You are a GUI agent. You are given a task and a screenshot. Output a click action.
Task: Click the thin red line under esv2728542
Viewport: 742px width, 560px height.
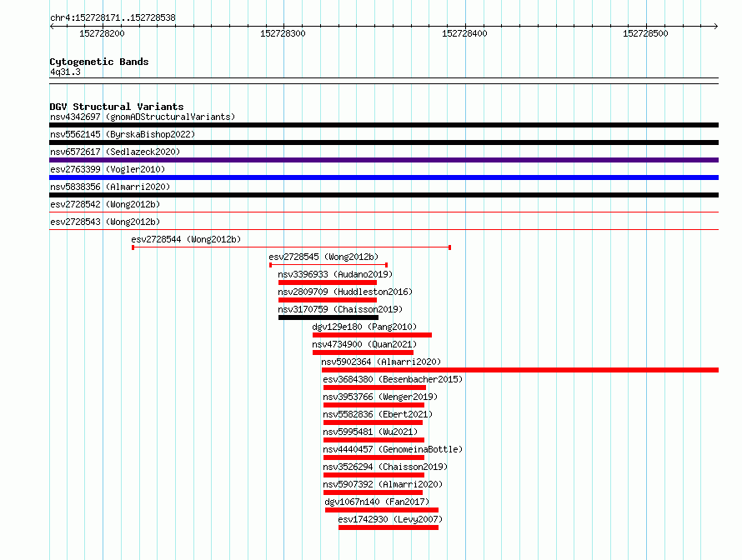pos(384,212)
